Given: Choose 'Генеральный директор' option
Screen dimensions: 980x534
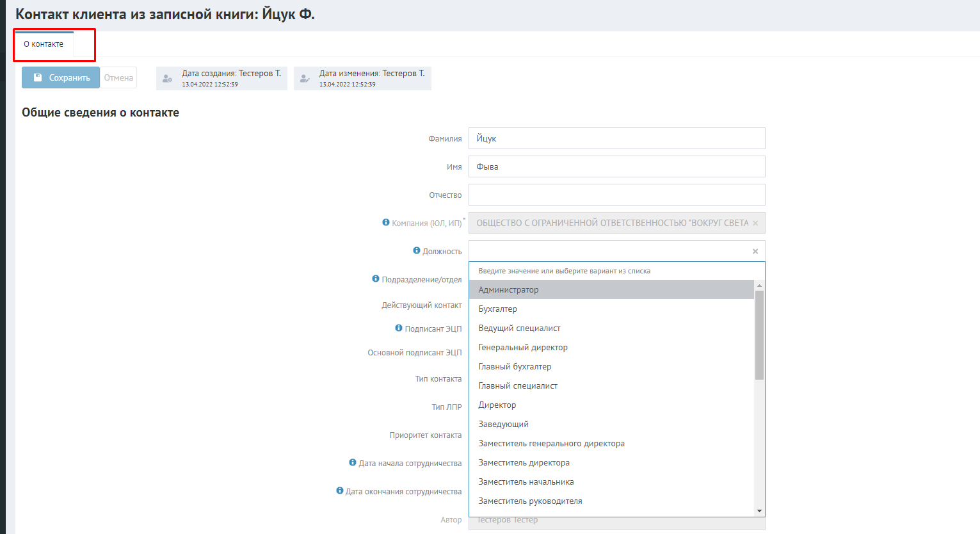Looking at the screenshot, I should (x=612, y=347).
